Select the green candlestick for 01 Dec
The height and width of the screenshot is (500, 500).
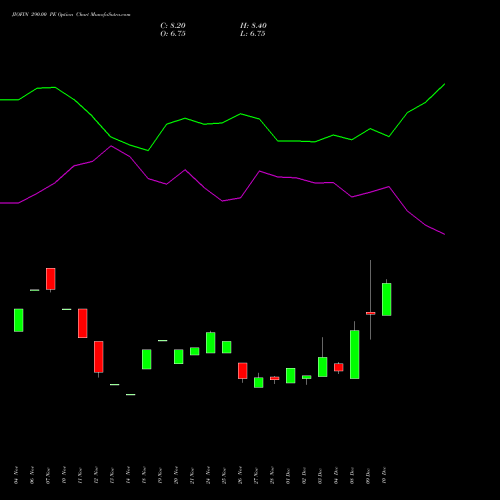click(x=291, y=375)
